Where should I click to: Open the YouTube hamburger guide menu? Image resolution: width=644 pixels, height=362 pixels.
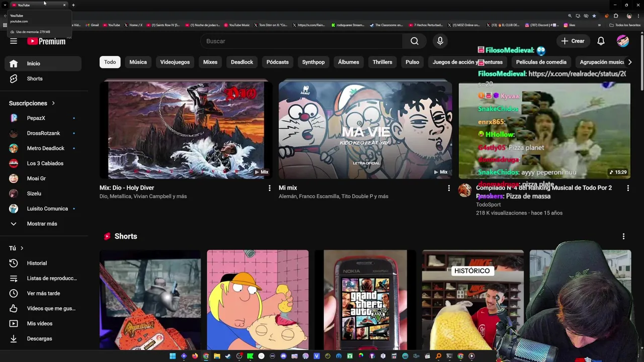[14, 41]
